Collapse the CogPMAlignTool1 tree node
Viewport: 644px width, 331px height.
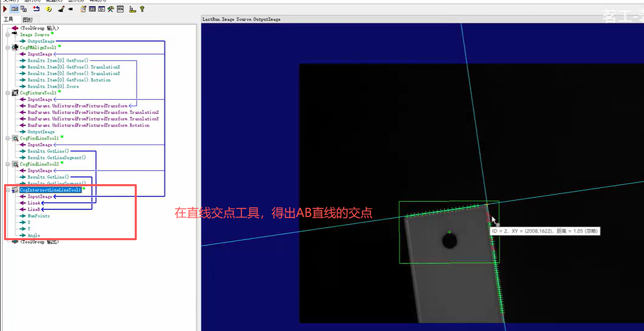(x=8, y=47)
